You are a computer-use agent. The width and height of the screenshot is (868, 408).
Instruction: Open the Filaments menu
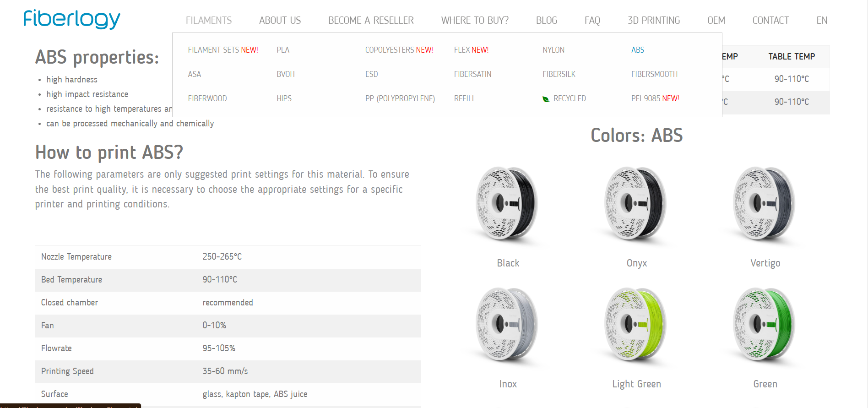209,21
